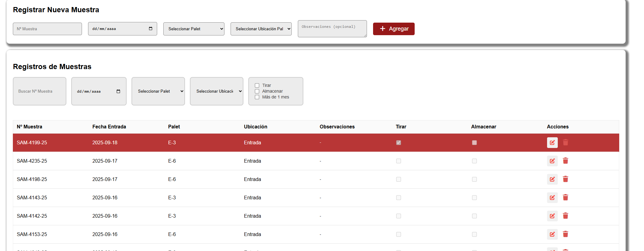Check Almacenar for SAM-4153-25
Viewport: 644px width, 251px height.
coord(474,234)
